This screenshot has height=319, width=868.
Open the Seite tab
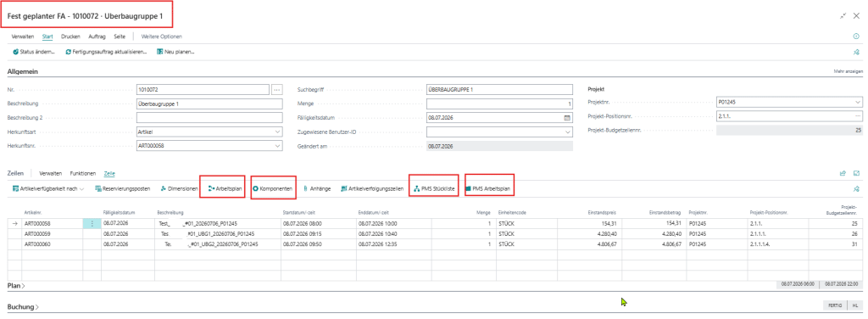click(120, 36)
